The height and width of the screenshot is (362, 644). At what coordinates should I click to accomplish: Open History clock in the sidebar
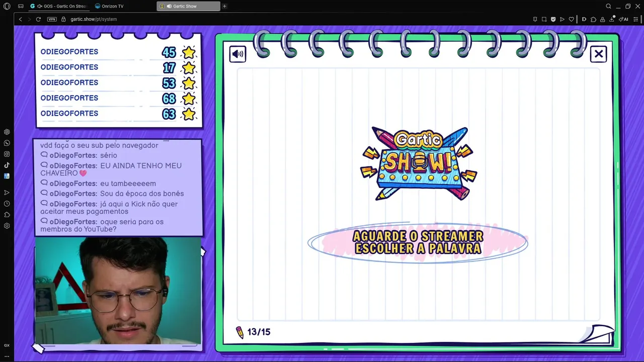7,204
